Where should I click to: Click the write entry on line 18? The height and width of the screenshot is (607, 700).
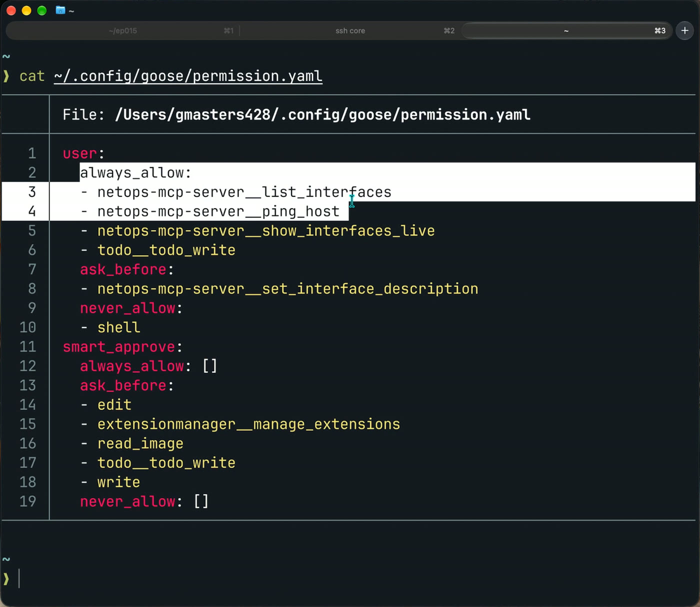[x=119, y=482]
